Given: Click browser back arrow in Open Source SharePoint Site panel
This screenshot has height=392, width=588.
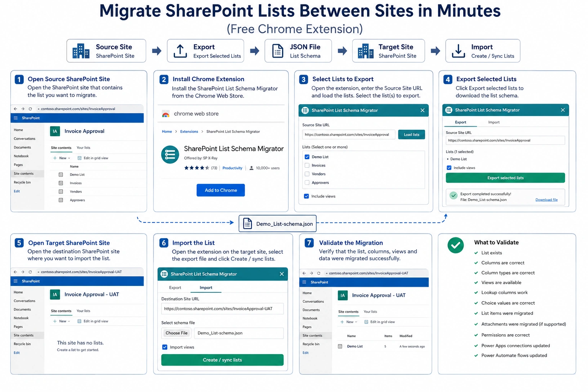Looking at the screenshot, I should [15, 109].
